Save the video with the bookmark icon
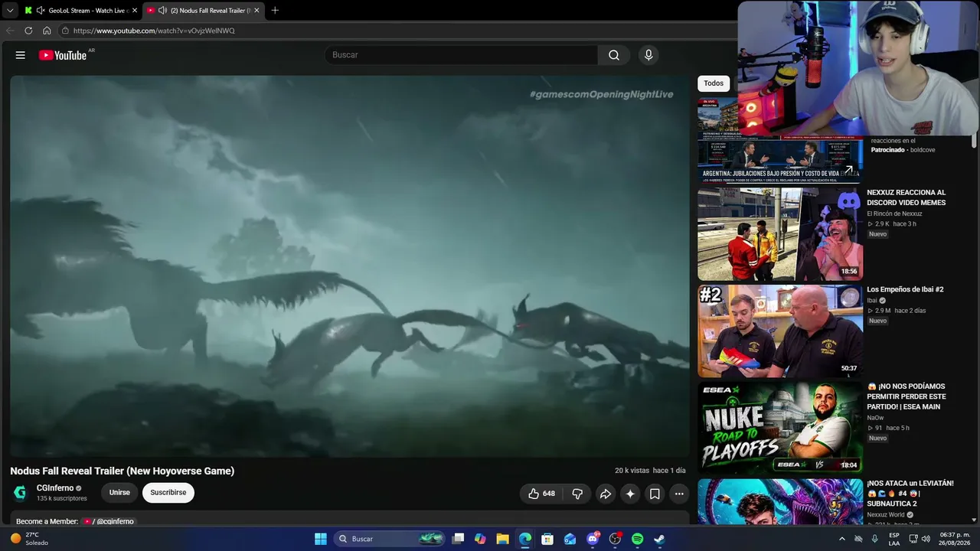The width and height of the screenshot is (980, 551). coord(655,494)
